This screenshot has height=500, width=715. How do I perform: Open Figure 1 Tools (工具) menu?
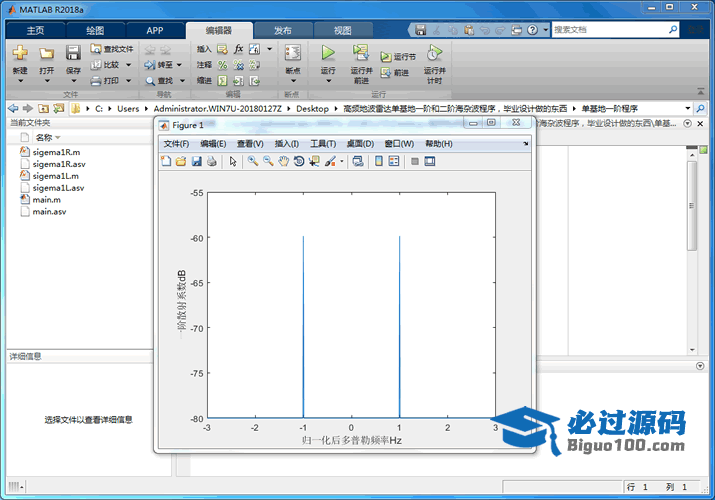click(x=323, y=144)
